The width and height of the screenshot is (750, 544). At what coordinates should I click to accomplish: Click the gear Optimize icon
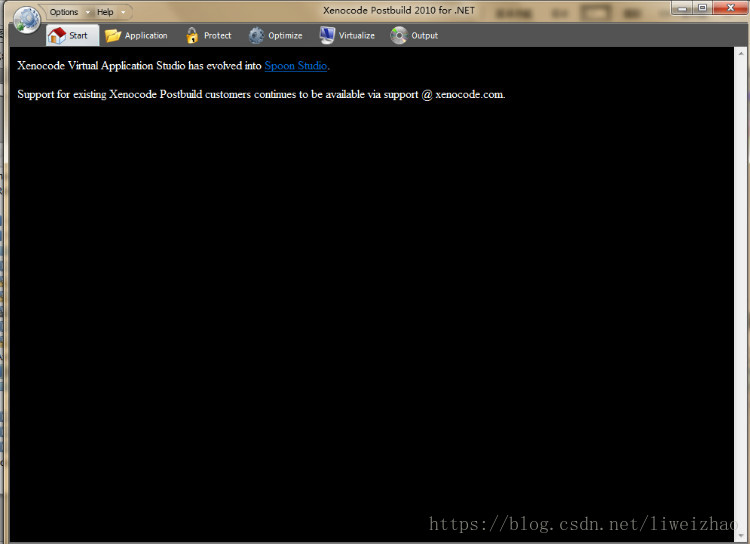pyautogui.click(x=256, y=35)
